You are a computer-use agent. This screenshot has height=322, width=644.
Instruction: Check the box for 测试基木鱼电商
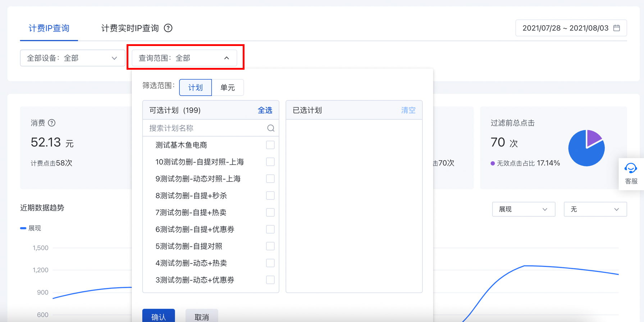[x=270, y=145]
